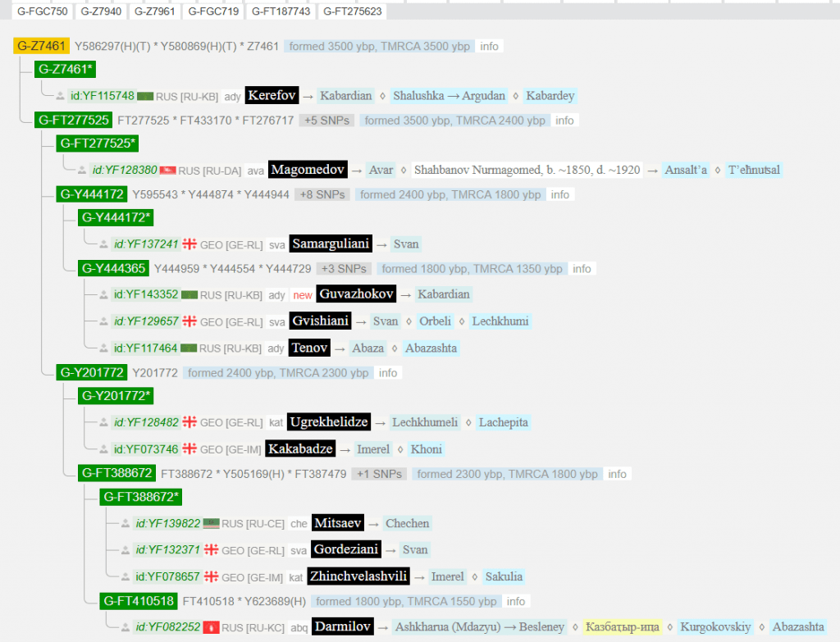
Task: Click the Georgian flag next to Samarguliani's ID
Action: pos(189,244)
